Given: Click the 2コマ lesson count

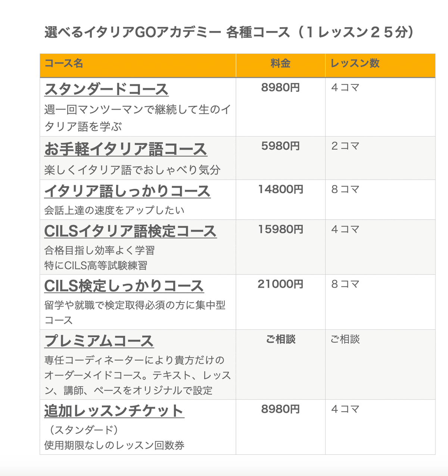Looking at the screenshot, I should point(345,146).
